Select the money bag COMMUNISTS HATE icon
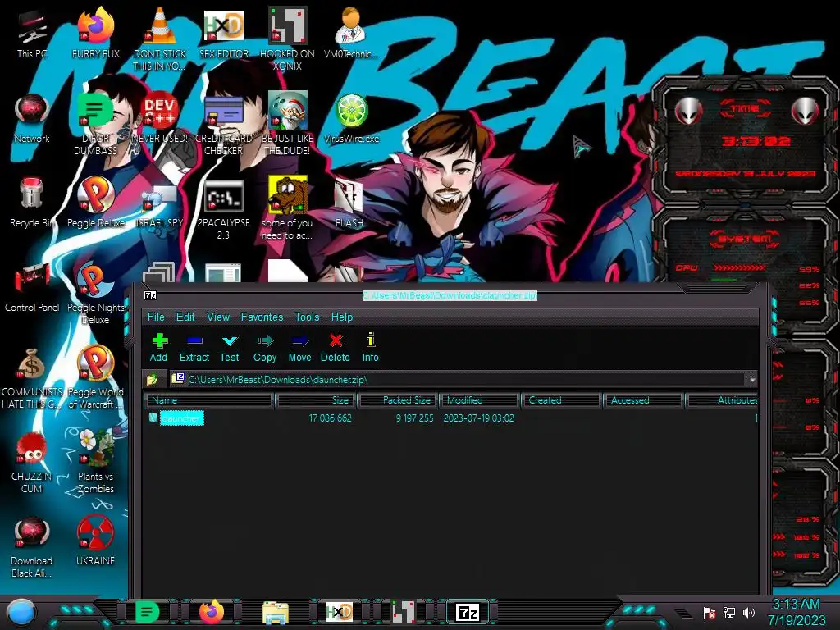 pos(32,377)
